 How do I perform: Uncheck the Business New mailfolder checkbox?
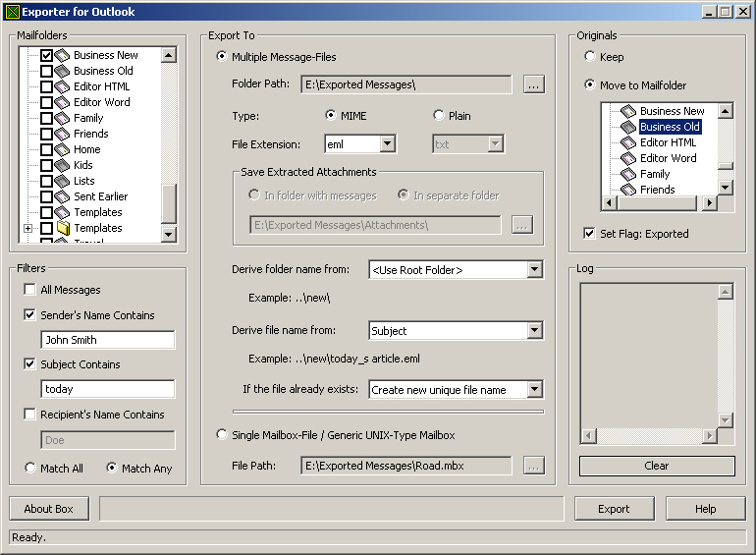(46, 56)
